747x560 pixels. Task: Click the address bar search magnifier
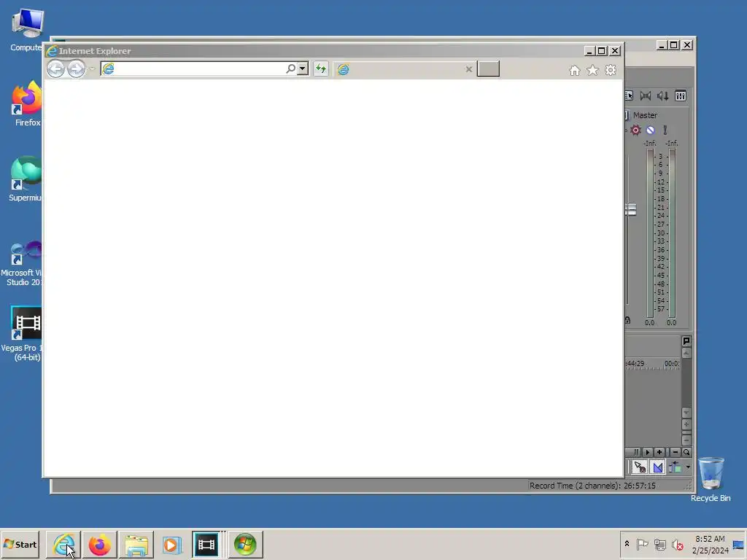pyautogui.click(x=290, y=69)
